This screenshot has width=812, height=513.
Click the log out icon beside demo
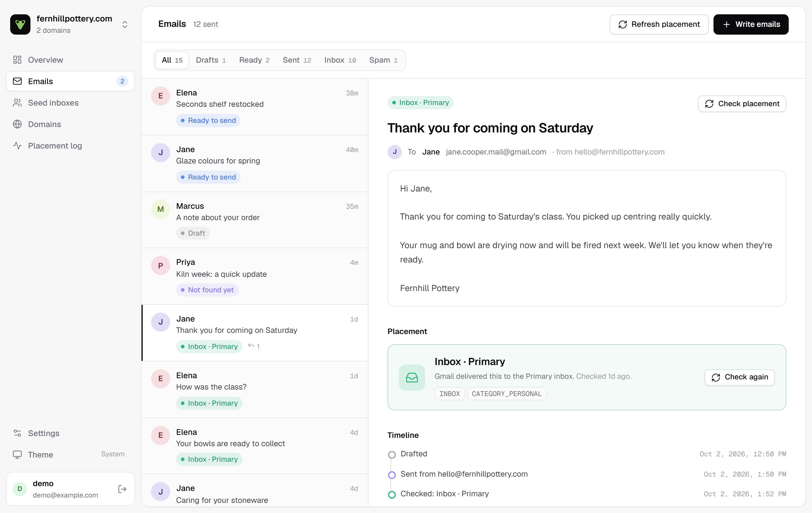(122, 489)
